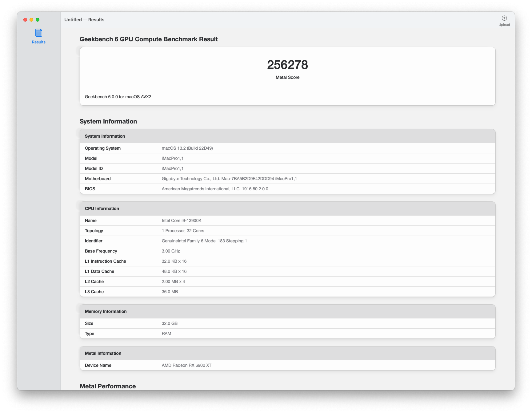Select the 2.00 MB x 4 value
Screen dimensions: 532x413
pos(173,281)
